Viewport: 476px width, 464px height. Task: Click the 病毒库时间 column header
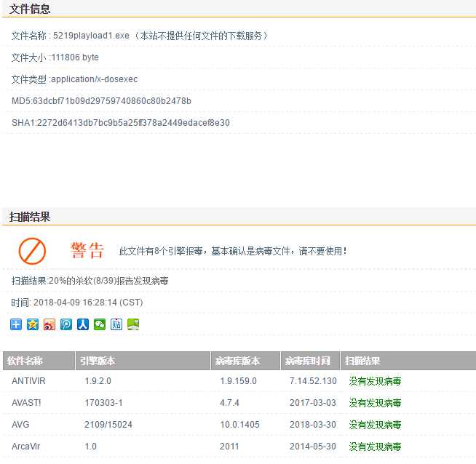click(x=307, y=361)
